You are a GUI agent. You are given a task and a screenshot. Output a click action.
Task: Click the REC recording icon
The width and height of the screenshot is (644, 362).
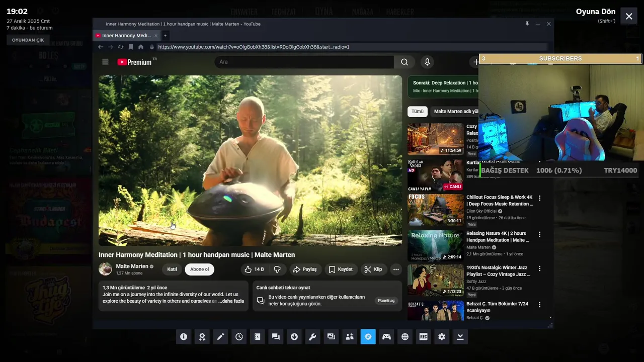coord(424,337)
